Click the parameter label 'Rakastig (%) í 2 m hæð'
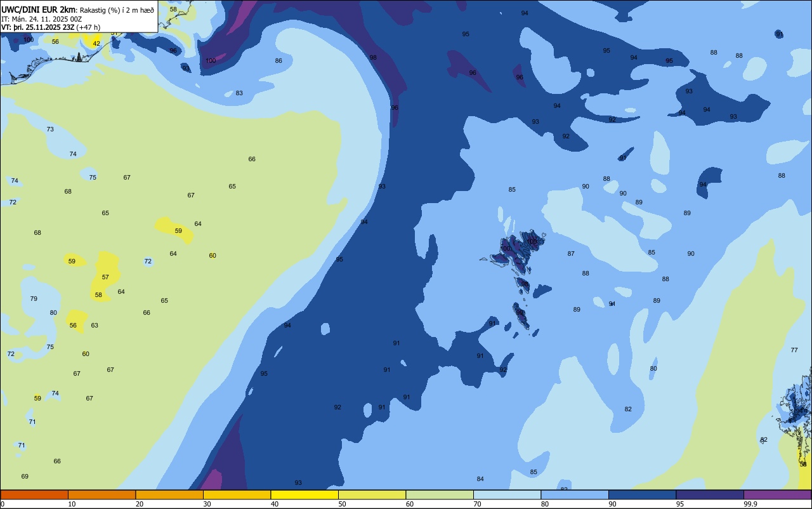 (x=117, y=10)
